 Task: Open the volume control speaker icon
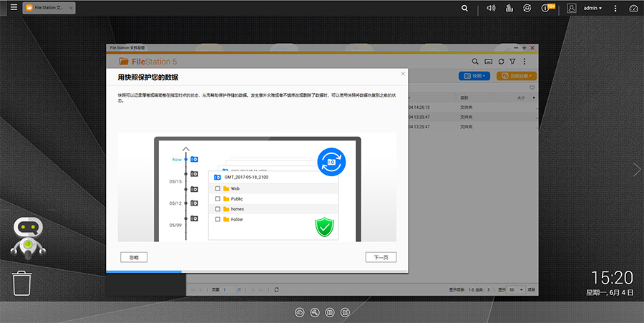(x=491, y=9)
